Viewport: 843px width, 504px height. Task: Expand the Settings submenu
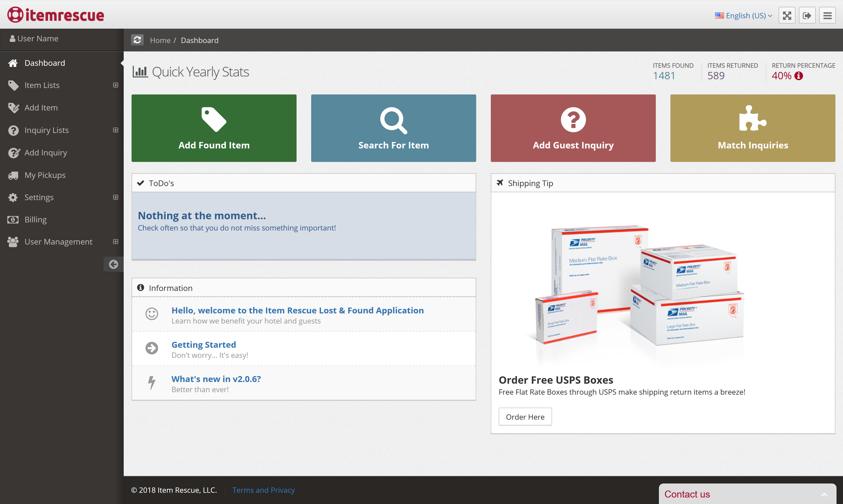coord(116,197)
